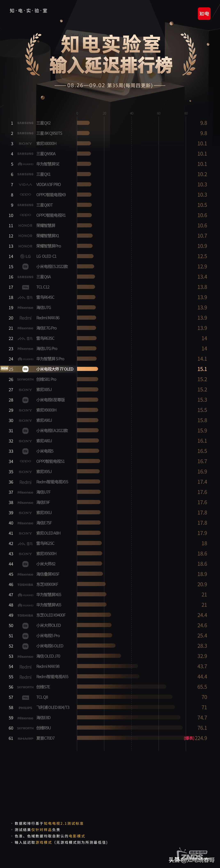Viewport: 220px width, 868px height.
Task: Click the TCL logo beside TCL C12
Action: coord(25,287)
